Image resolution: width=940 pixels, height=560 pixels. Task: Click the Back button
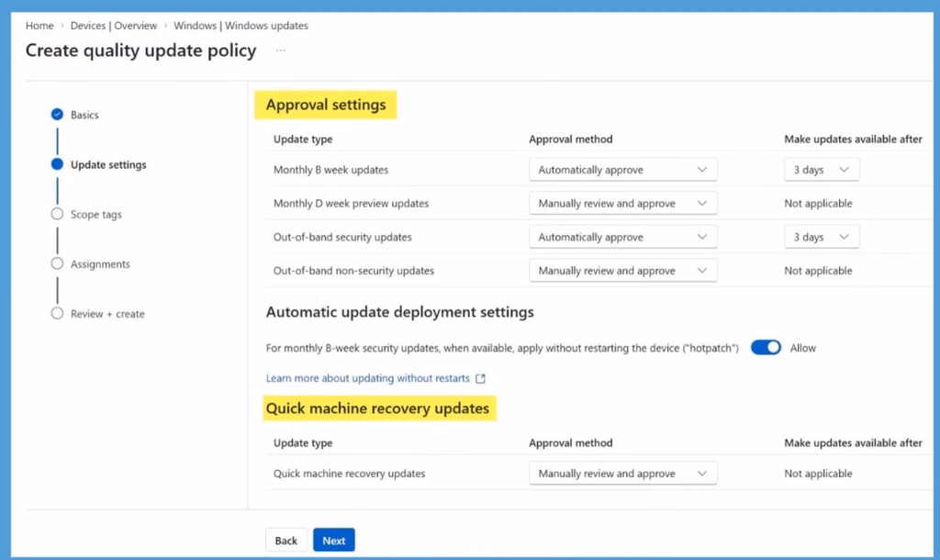(286, 540)
